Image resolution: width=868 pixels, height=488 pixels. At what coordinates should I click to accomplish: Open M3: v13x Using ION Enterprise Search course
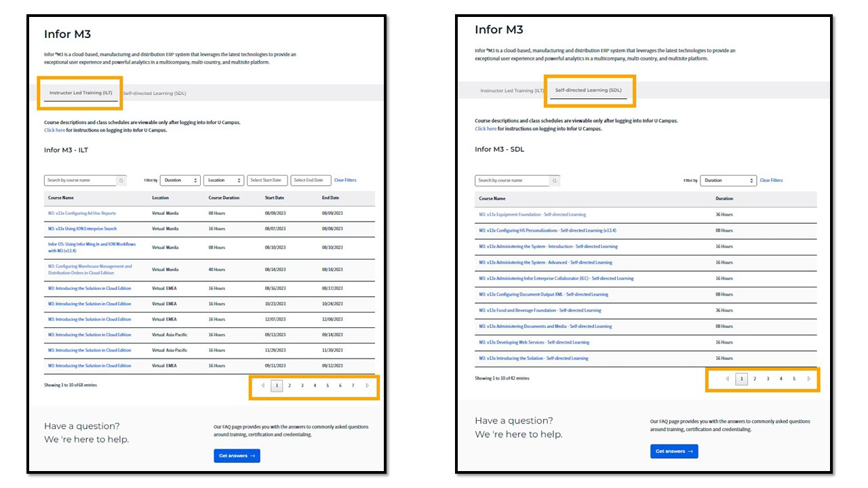[82, 229]
